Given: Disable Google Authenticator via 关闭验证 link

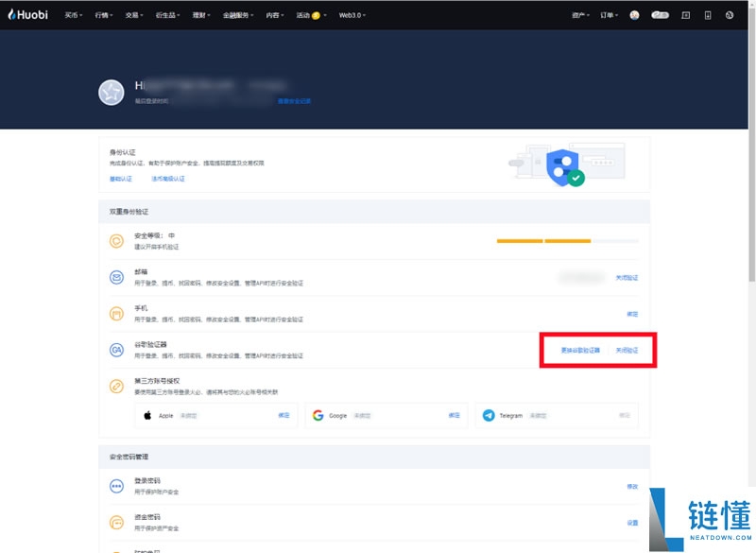Looking at the screenshot, I should tap(627, 350).
